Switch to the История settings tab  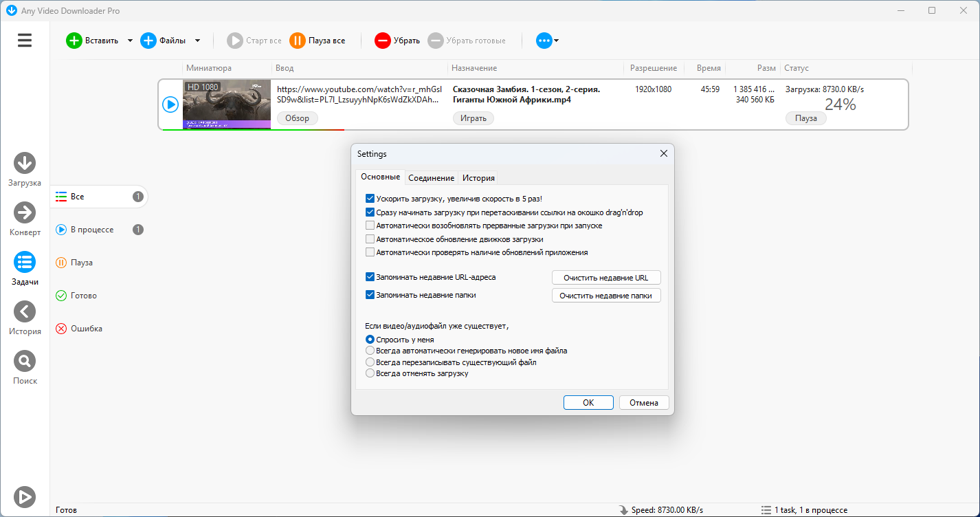point(478,177)
